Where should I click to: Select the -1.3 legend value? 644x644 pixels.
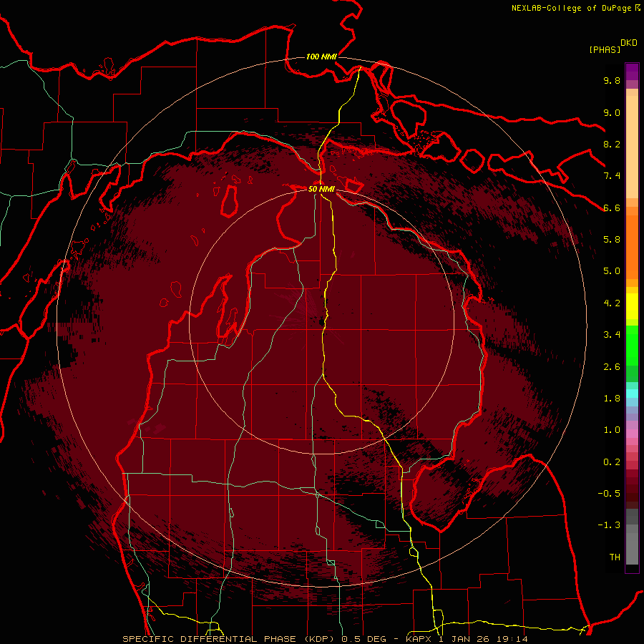tap(609, 525)
